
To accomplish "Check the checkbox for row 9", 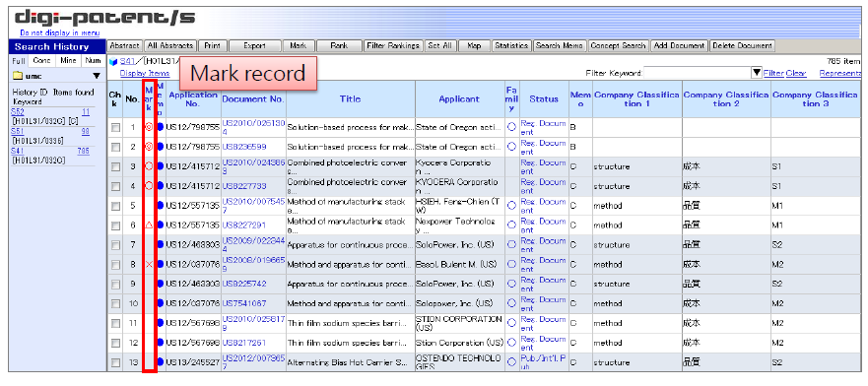I will click(115, 285).
